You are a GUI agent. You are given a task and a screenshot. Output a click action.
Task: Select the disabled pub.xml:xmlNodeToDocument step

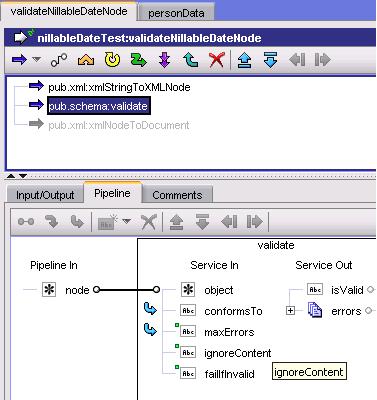click(119, 125)
